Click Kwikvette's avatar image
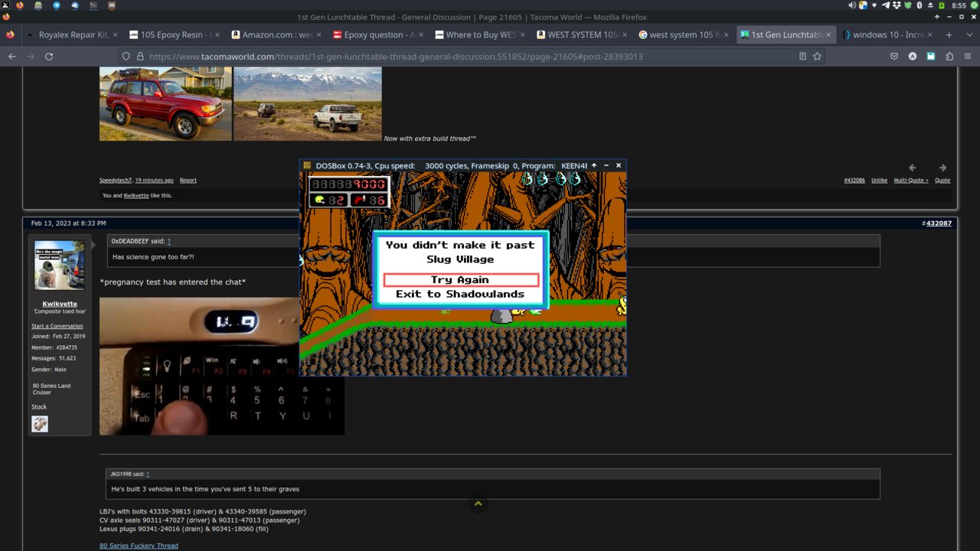The height and width of the screenshot is (551, 980). tap(60, 266)
